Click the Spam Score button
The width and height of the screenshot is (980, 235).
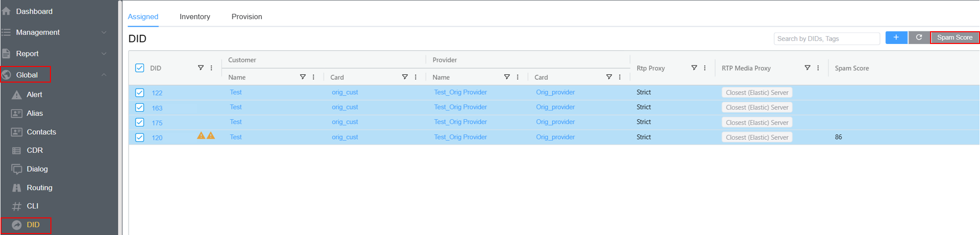tap(955, 38)
